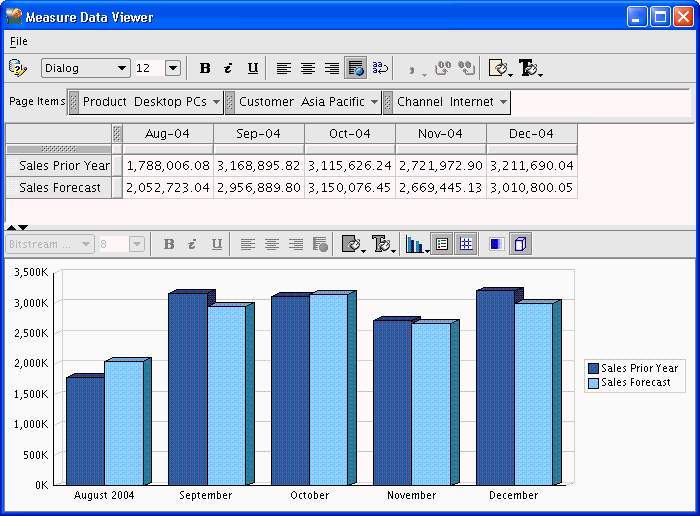This screenshot has width=700, height=516.
Task: Align table text left
Action: tap(283, 68)
